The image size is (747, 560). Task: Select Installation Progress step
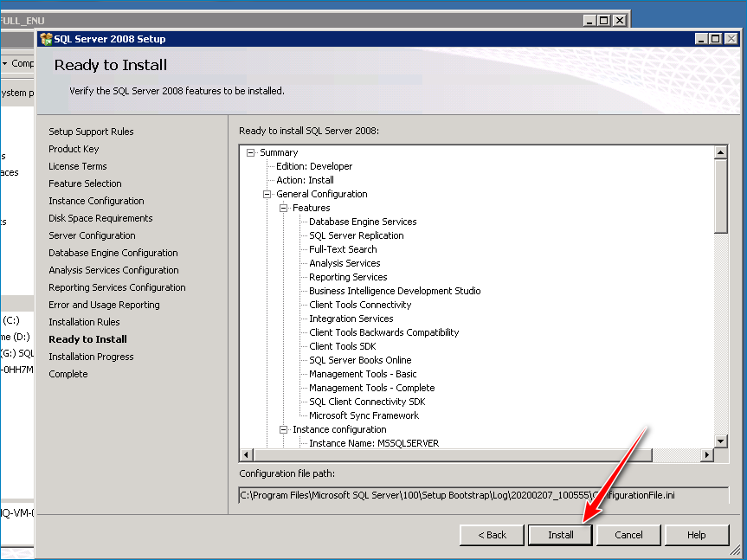coord(91,357)
